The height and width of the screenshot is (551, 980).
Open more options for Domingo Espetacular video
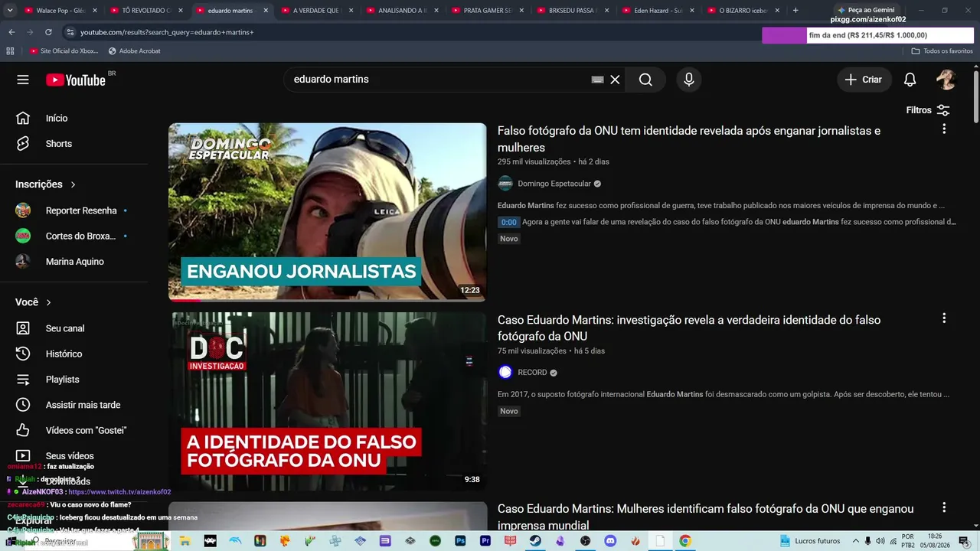point(944,129)
